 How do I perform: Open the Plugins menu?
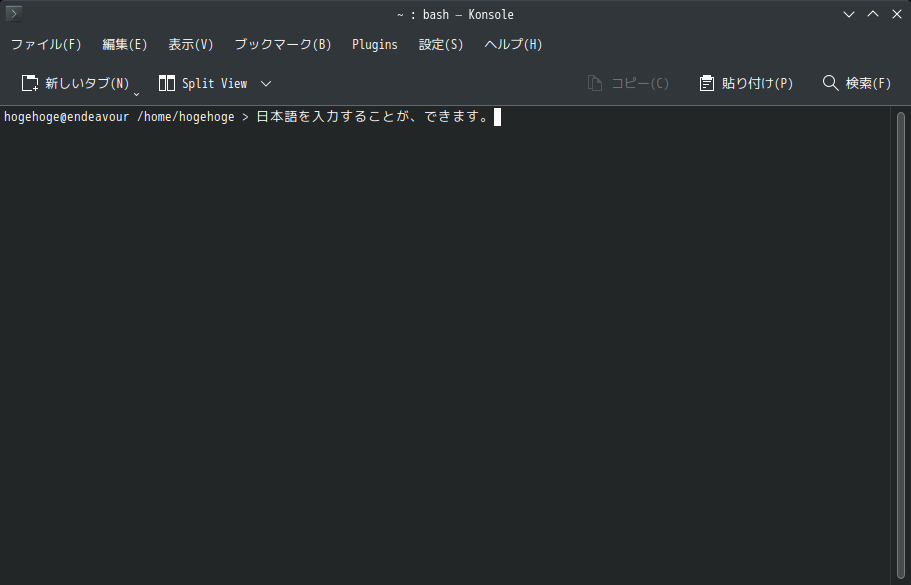point(375,45)
